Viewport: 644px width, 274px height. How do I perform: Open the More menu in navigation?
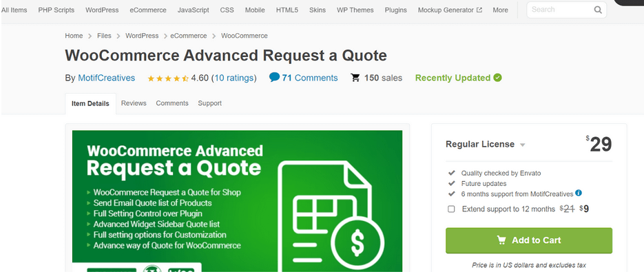click(x=500, y=10)
